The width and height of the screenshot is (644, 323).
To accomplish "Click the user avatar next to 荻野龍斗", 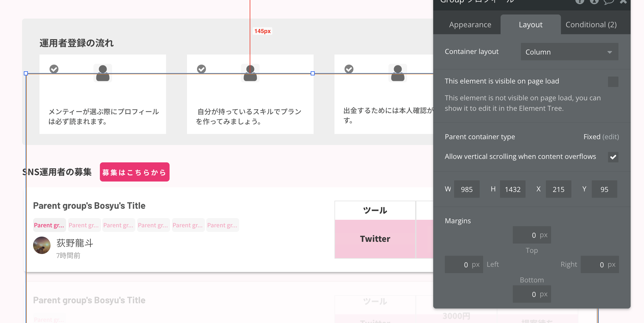I will tap(42, 245).
